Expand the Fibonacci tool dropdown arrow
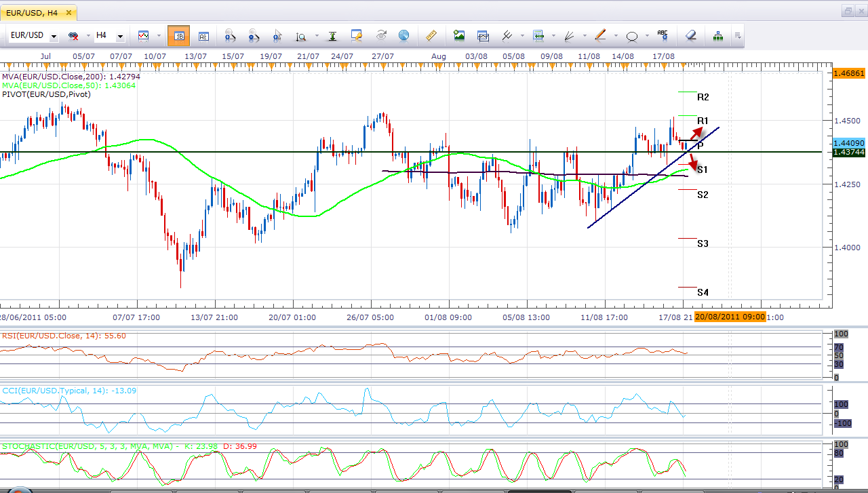The image size is (868, 493). coord(553,36)
